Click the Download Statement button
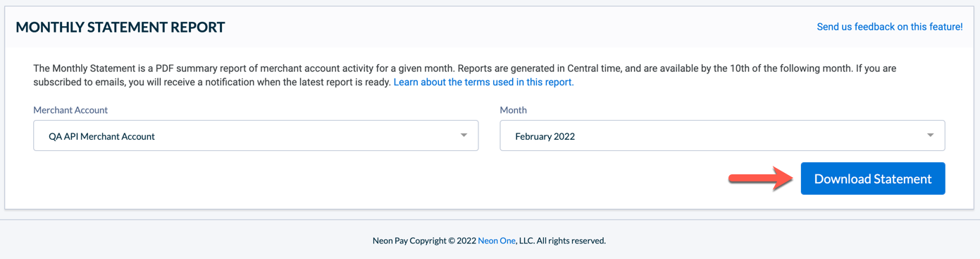 (873, 179)
